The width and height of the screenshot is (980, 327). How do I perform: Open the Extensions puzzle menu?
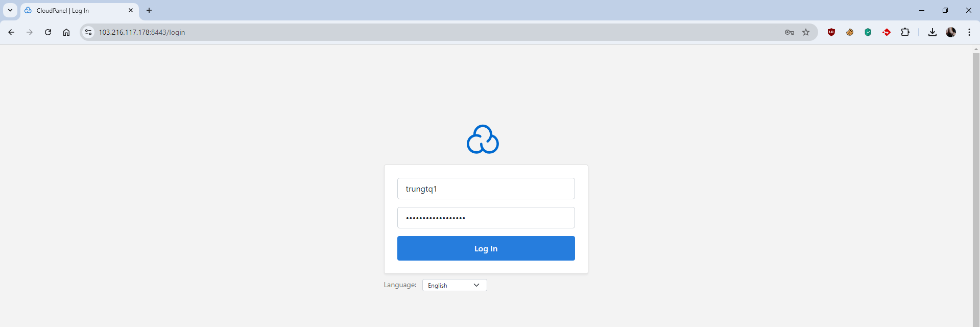905,32
